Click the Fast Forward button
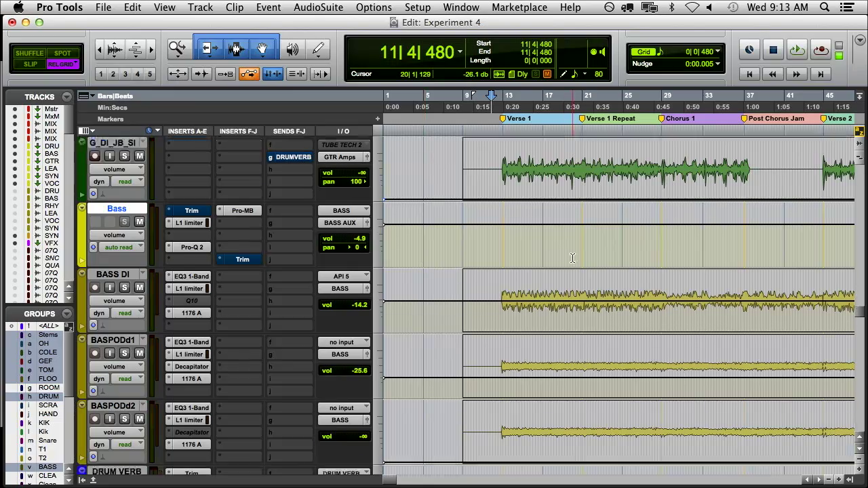This screenshot has width=868, height=488. click(797, 74)
